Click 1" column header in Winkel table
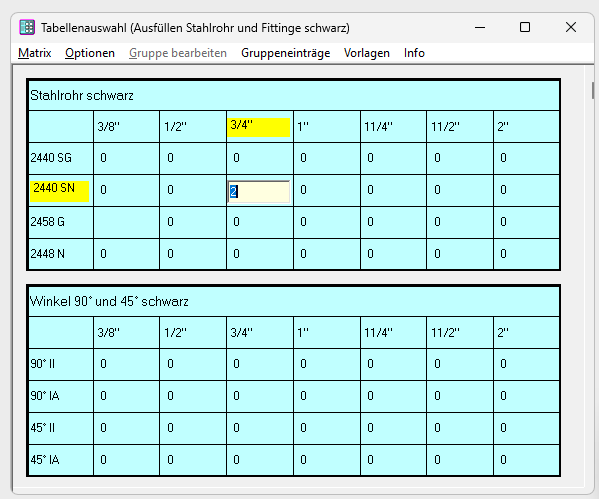Image resolution: width=599 pixels, height=499 pixels. (x=327, y=332)
